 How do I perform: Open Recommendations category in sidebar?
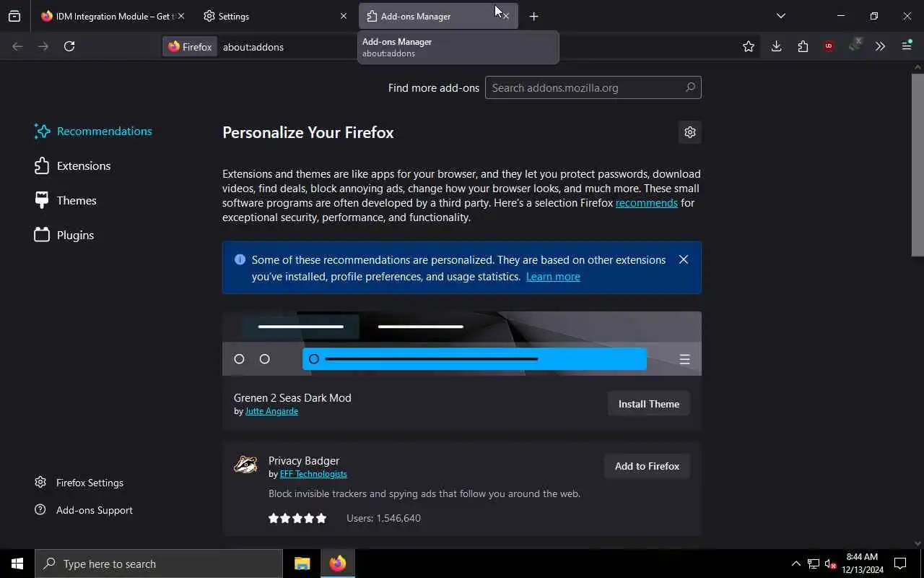click(93, 131)
